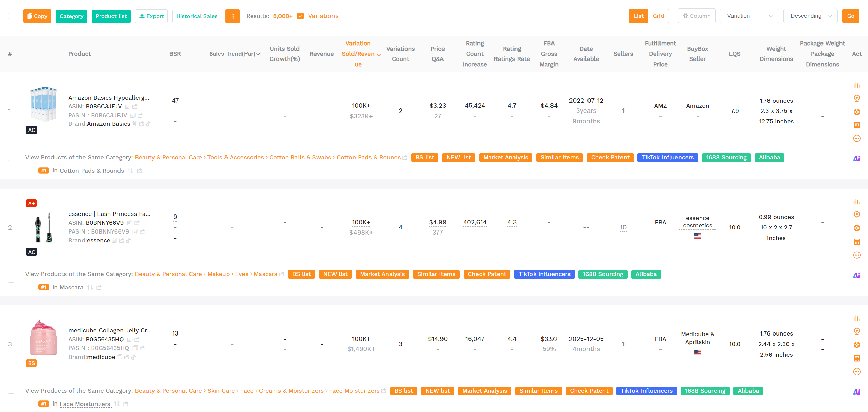Open the profit calculator for medicube Collagen Jelly Cream
The width and height of the screenshot is (868, 412).
[857, 358]
